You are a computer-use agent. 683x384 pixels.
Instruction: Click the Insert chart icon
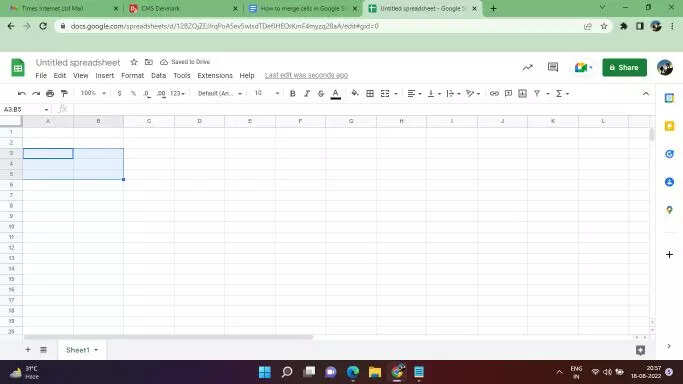tap(522, 93)
